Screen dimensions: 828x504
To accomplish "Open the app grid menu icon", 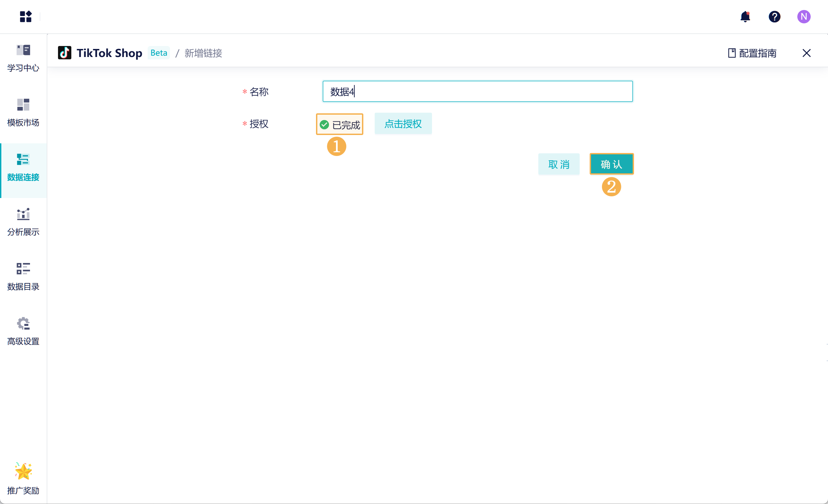I will coord(26,16).
